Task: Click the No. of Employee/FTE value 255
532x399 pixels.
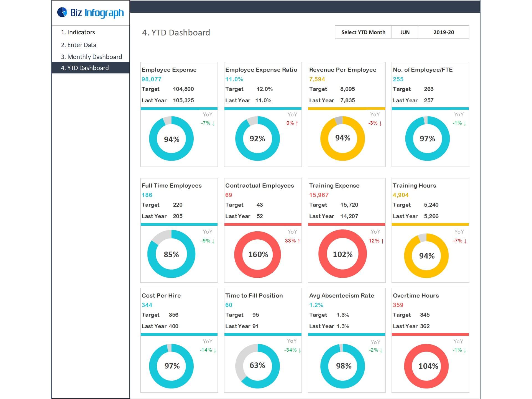Action: click(398, 79)
